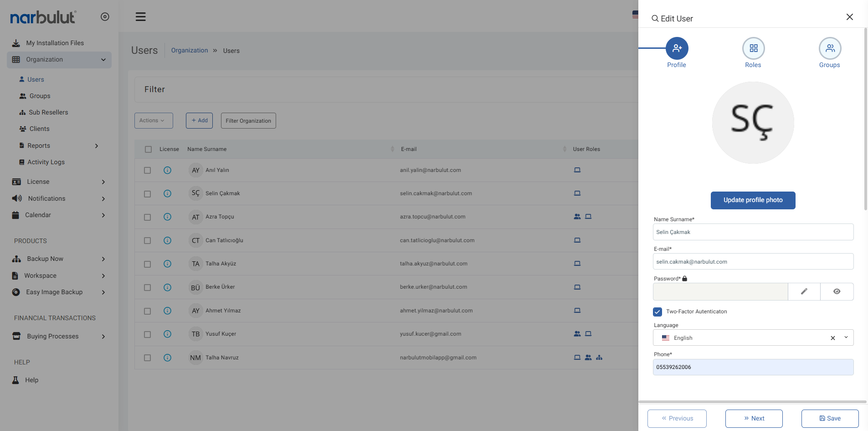Screen dimensions: 868x431
Task: Click Update profile photo button
Action: pos(753,200)
